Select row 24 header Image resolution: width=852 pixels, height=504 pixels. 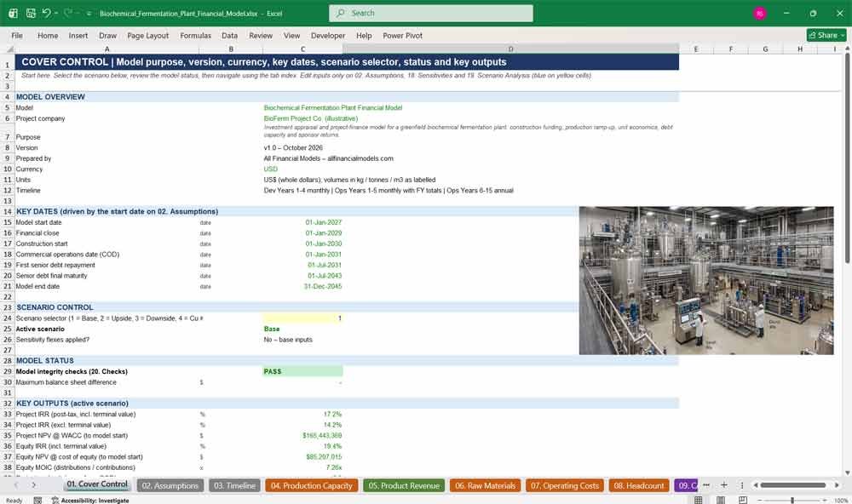(8, 318)
